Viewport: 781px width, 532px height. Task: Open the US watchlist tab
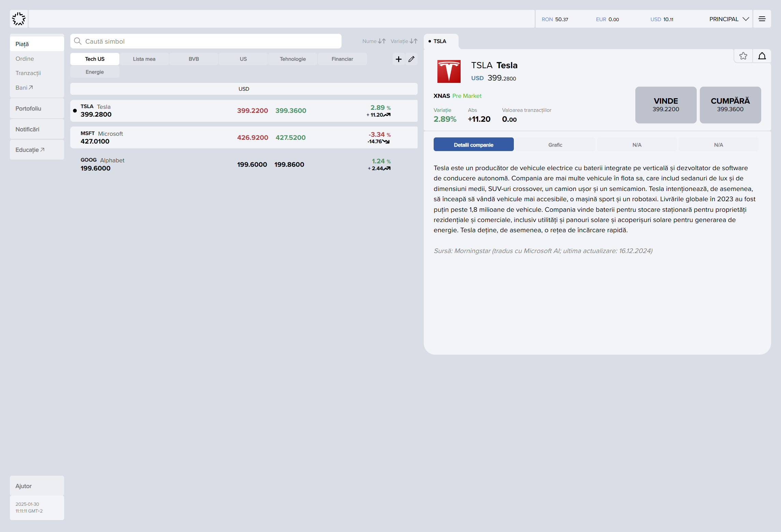coord(243,59)
